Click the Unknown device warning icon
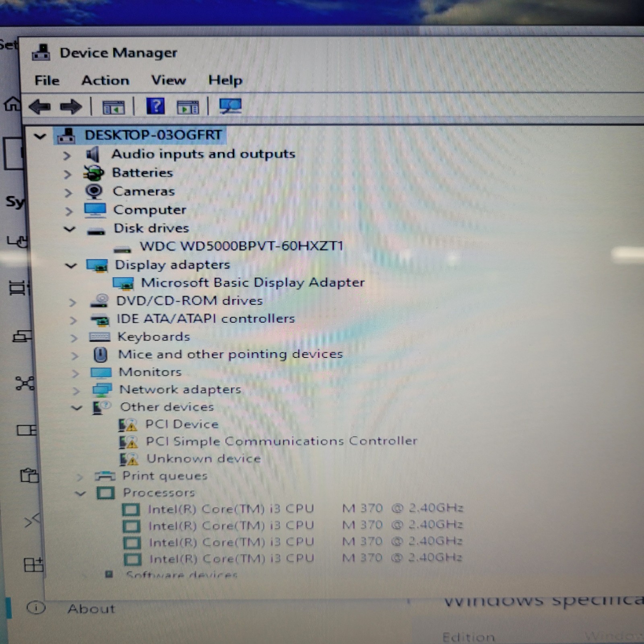Viewport: 644px width, 644px height. point(129,459)
